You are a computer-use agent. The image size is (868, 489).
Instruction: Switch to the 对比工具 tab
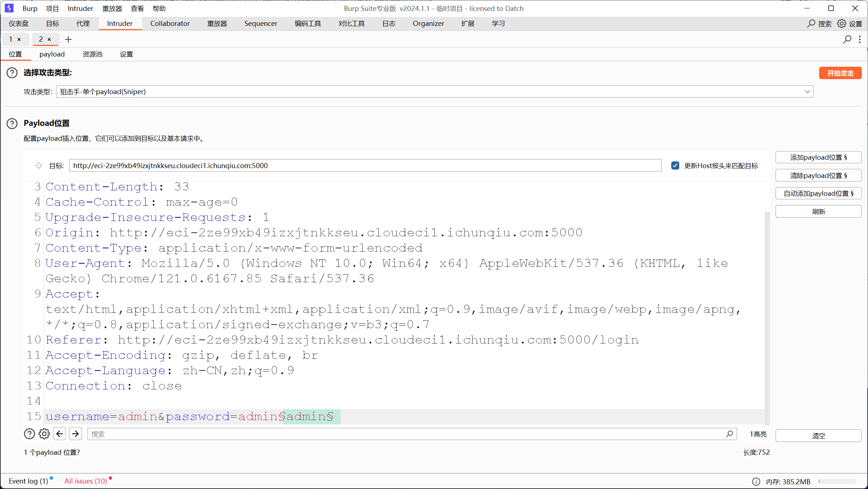coord(352,24)
